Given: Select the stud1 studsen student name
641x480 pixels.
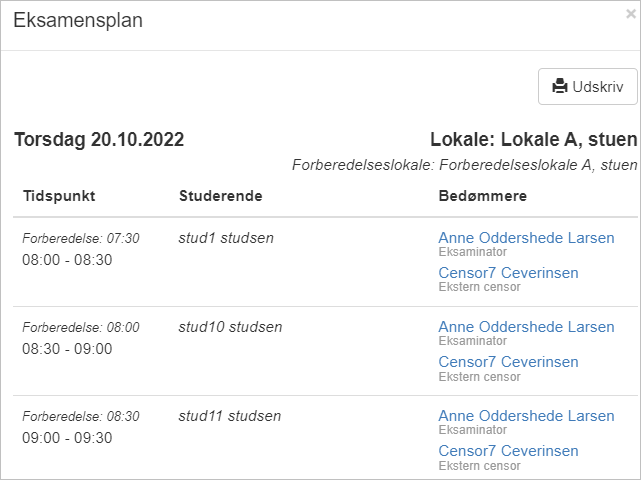Looking at the screenshot, I should pos(226,238).
